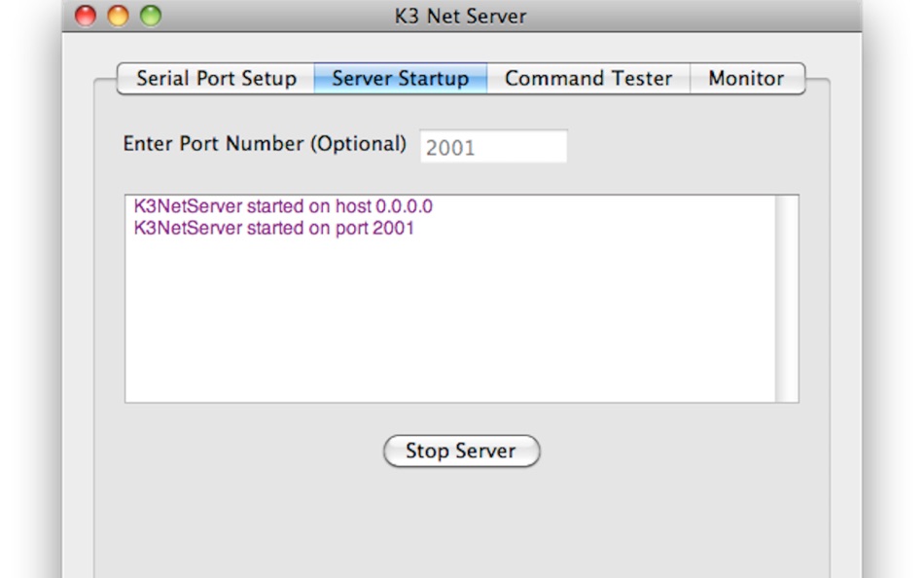
Task: Focus the port number field showing 2001
Action: point(493,146)
